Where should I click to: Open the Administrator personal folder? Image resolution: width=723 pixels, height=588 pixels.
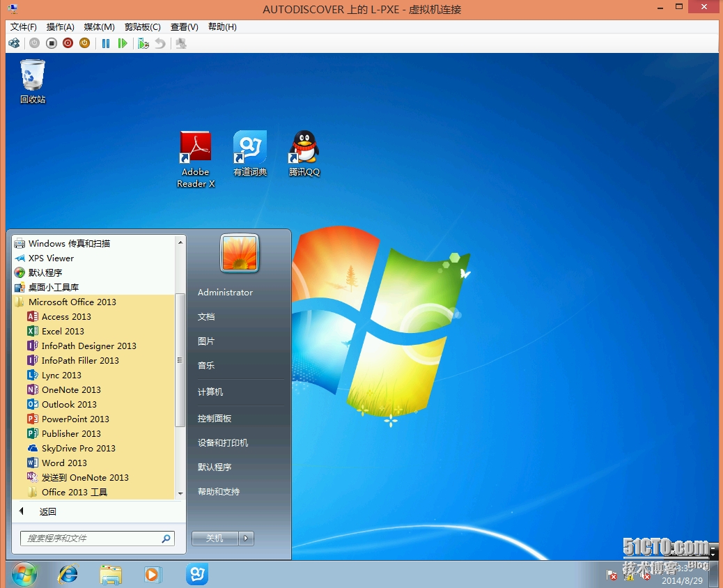tap(225, 293)
